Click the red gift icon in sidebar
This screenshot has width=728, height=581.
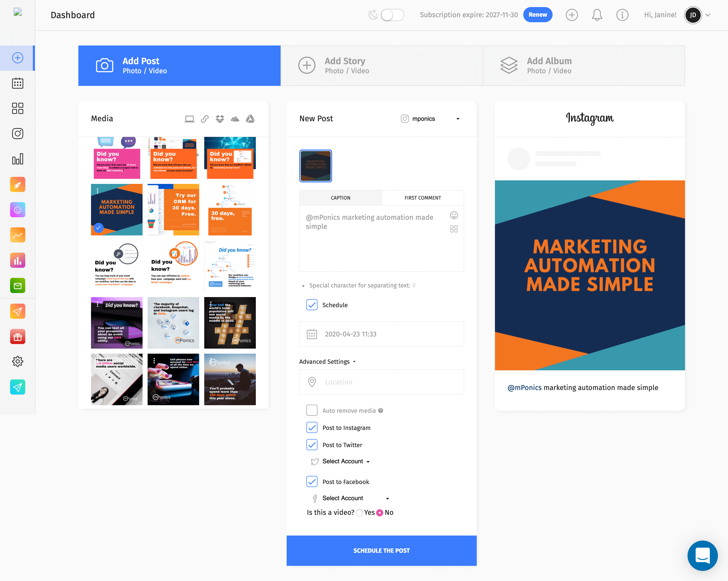point(17,337)
